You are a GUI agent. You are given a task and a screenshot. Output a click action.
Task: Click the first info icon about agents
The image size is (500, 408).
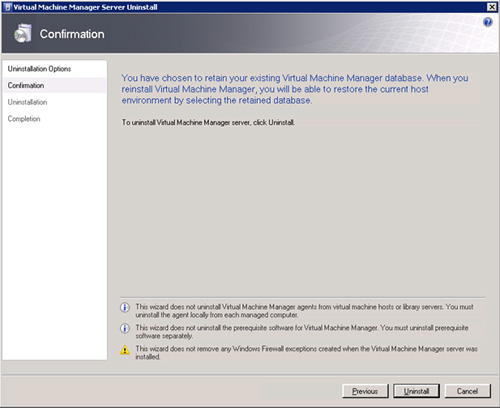[125, 307]
